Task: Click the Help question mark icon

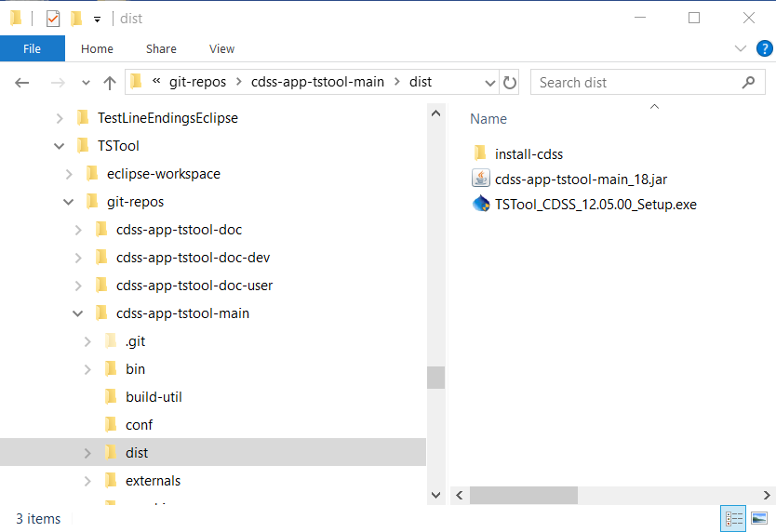Action: pos(763,48)
